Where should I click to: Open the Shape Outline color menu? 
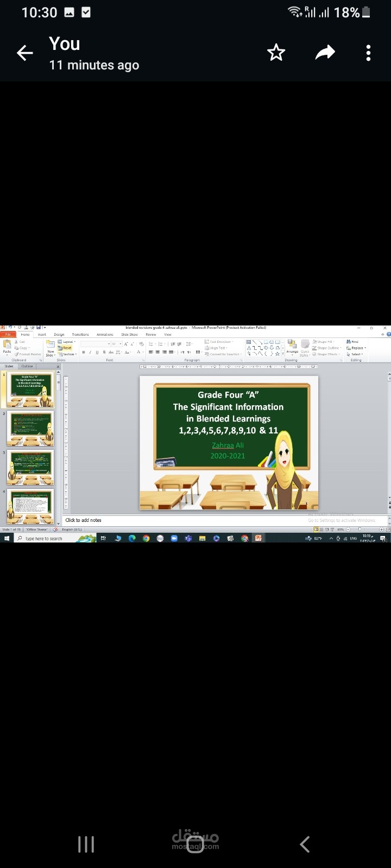pos(326,348)
